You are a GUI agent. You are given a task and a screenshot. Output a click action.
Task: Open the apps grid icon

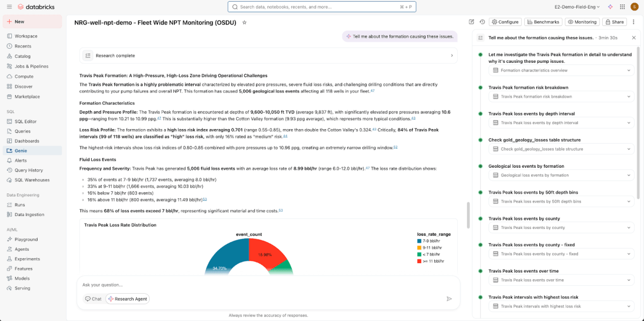click(x=622, y=7)
